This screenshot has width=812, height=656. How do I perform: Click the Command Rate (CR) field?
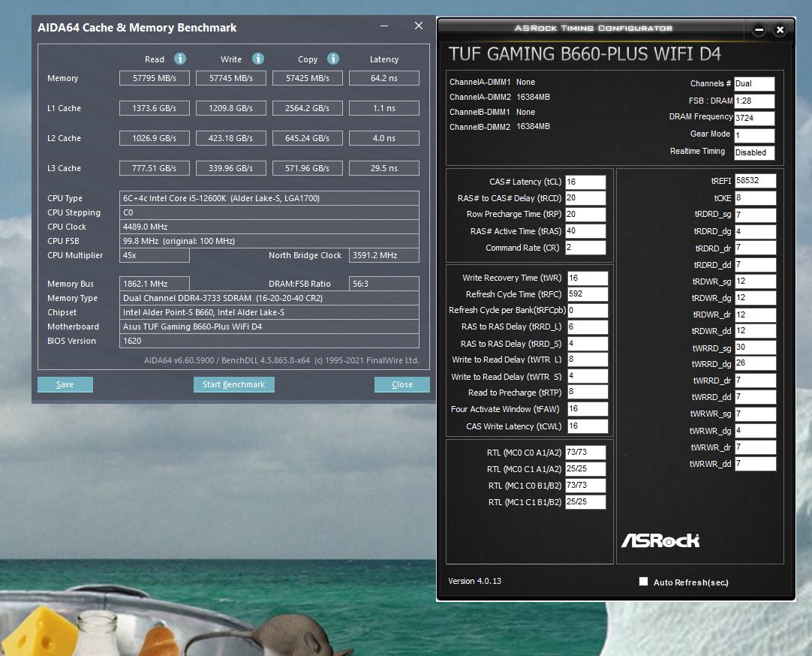(585, 248)
